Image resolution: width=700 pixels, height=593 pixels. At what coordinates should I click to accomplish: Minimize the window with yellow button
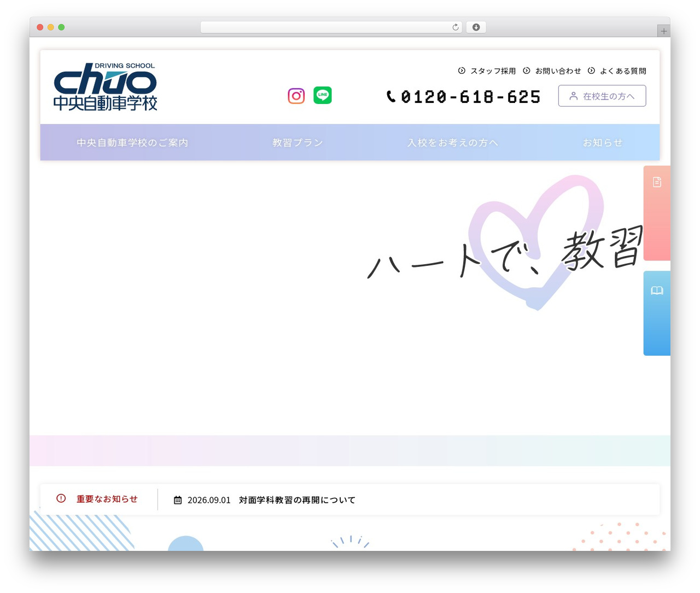pyautogui.click(x=51, y=27)
